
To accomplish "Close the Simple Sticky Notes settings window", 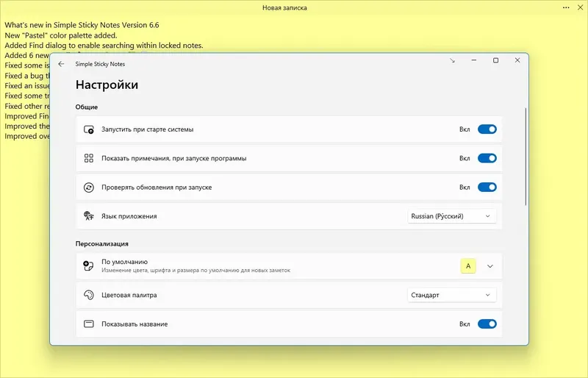I will click(517, 60).
